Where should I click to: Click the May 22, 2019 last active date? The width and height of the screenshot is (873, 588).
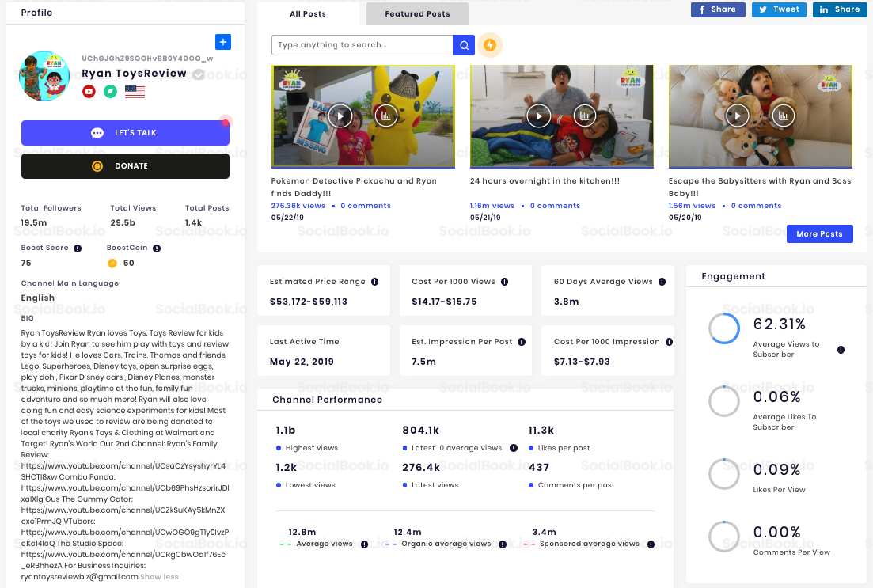(x=302, y=362)
